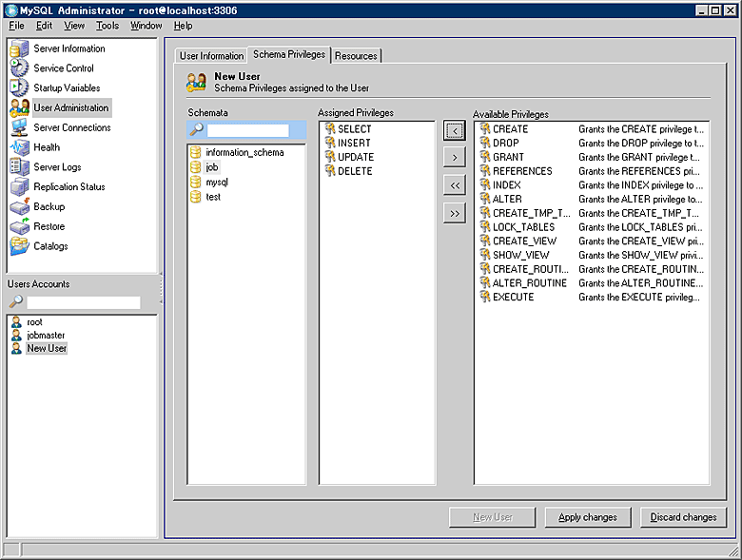Switch to the Resources tab

357,56
